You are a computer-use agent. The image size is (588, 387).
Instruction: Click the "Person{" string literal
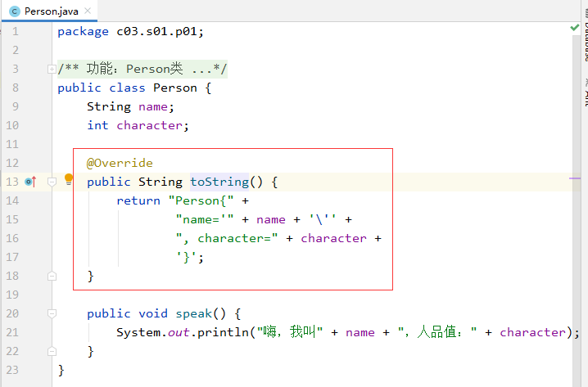[x=201, y=200]
